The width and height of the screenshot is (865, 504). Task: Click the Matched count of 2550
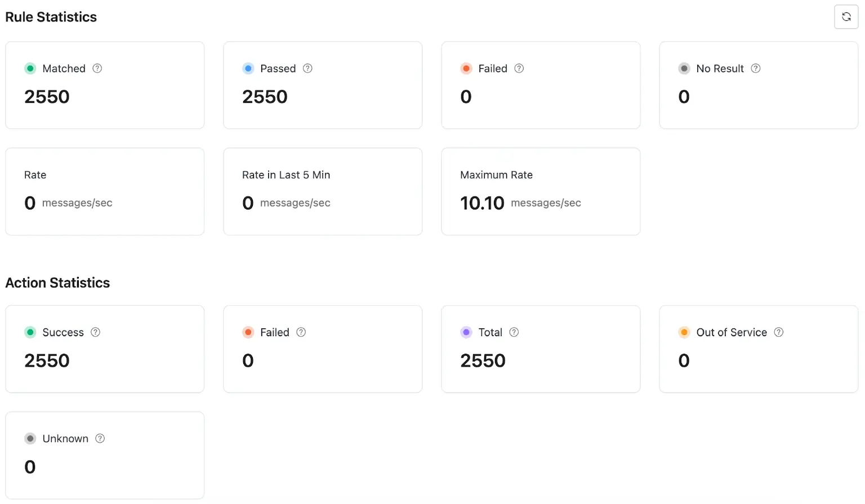[x=47, y=96]
